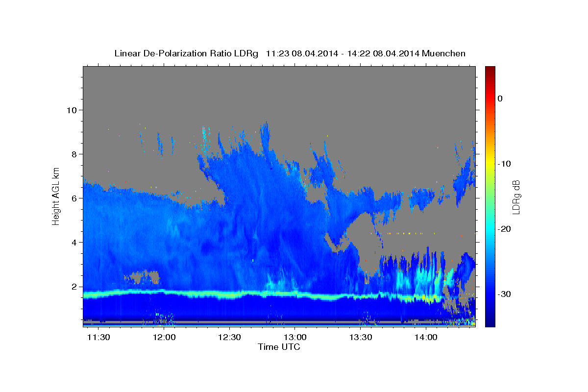
Task: Select the 11:30 time tick label
Action: pyautogui.click(x=99, y=338)
